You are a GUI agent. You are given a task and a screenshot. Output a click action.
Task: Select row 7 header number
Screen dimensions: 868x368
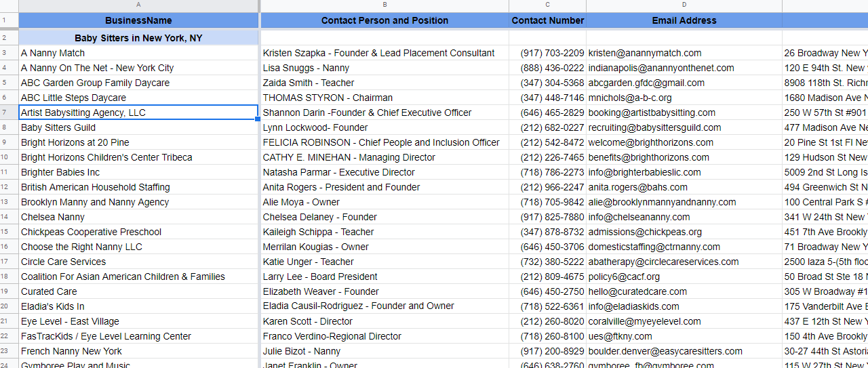point(5,113)
